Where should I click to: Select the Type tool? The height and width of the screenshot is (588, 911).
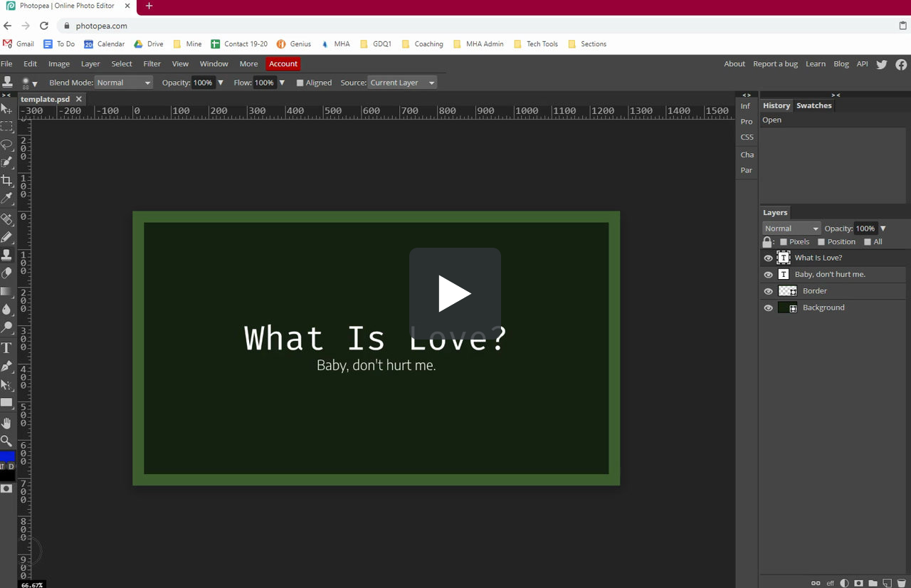click(6, 348)
